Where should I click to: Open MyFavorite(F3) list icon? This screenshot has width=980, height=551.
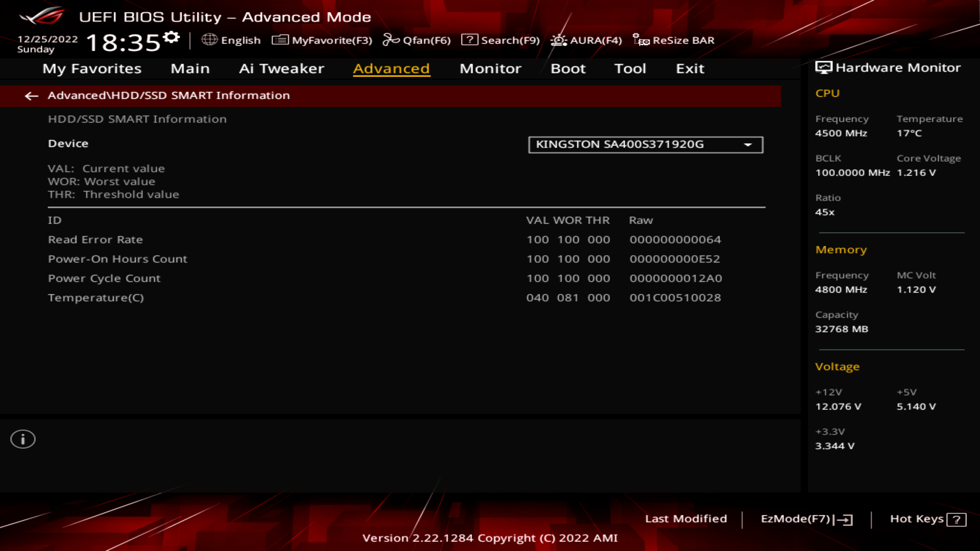280,40
